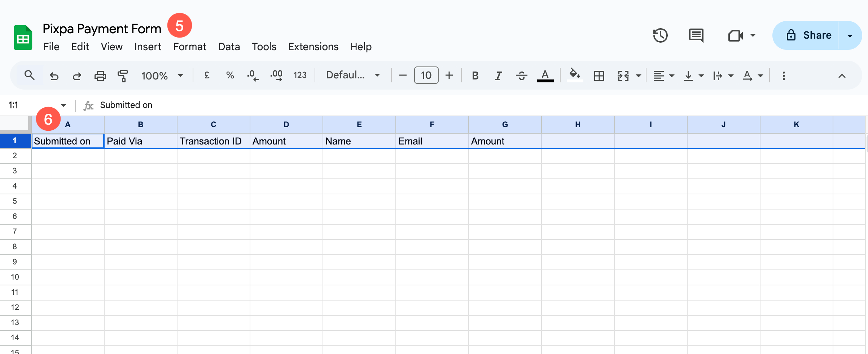868x354 pixels.
Task: Select the Name cell
Action: (359, 141)
